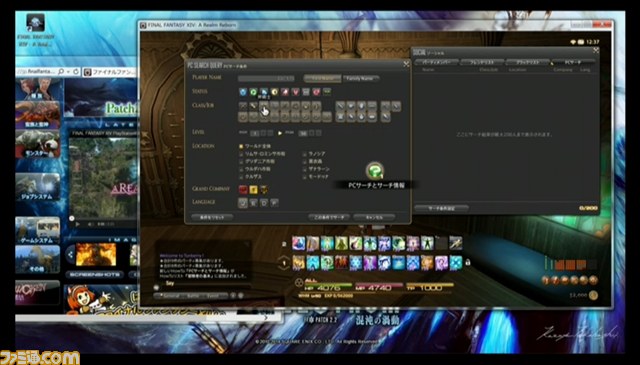Select the yellow Grand Company icon
Image resolution: width=640 pixels, height=365 pixels.
pyautogui.click(x=253, y=189)
